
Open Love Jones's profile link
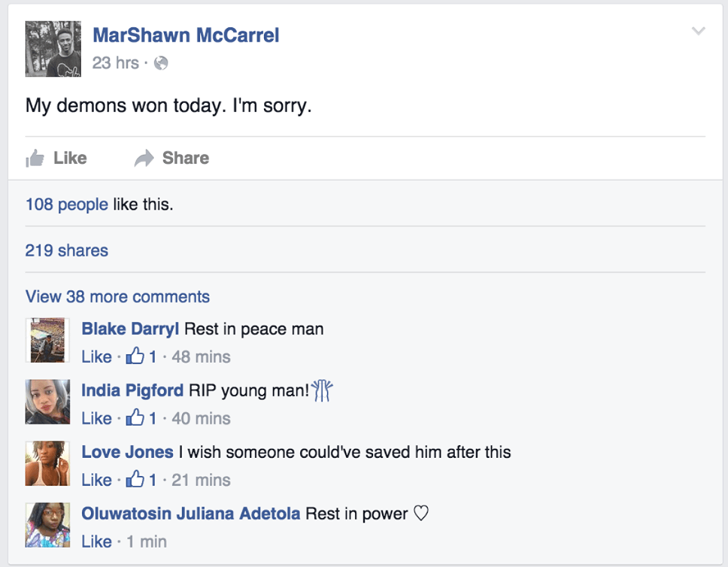pyautogui.click(x=127, y=452)
